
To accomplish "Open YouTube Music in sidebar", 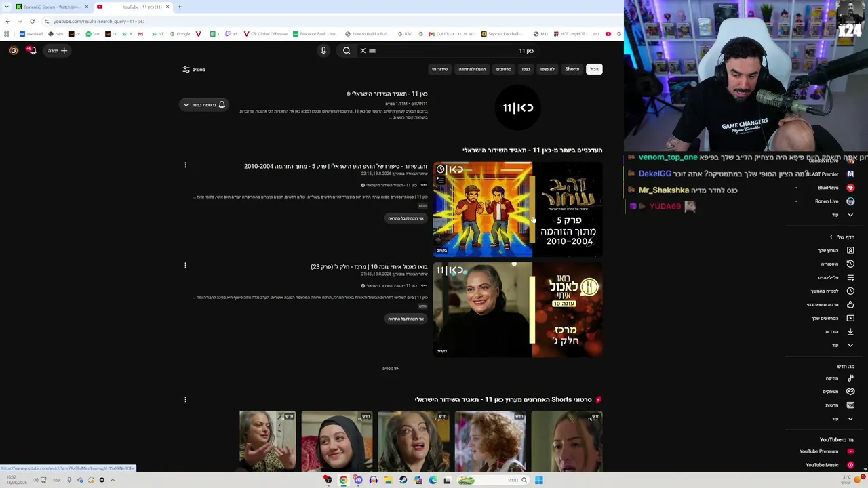I will [829, 465].
